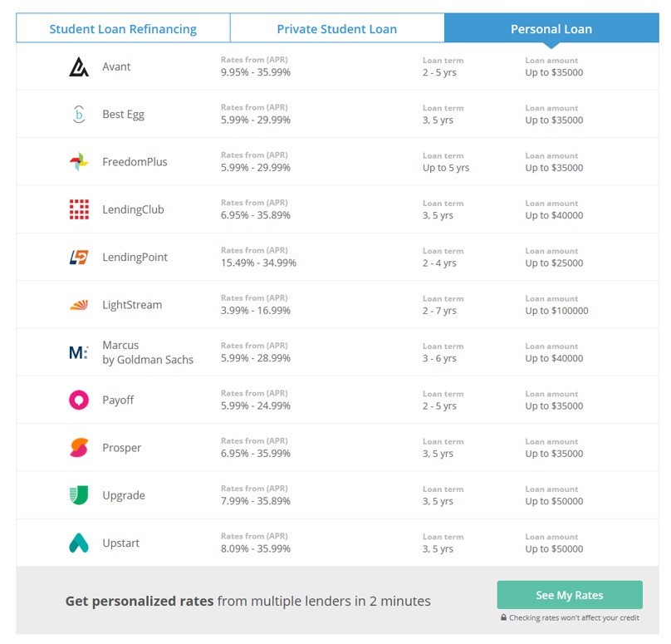Click the Avant logo icon

tap(79, 66)
